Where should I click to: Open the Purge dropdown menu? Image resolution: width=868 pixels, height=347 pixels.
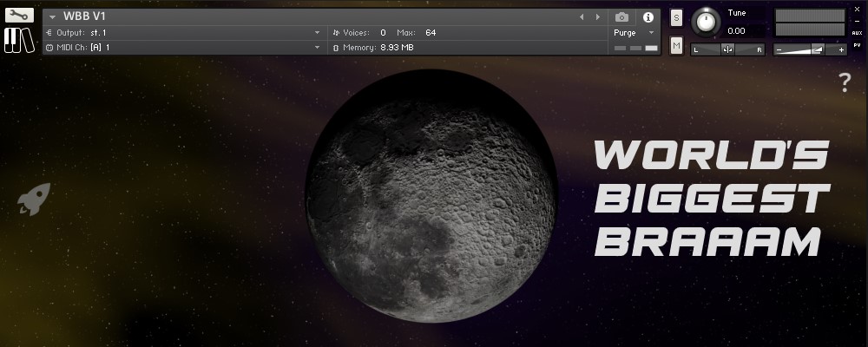[x=635, y=33]
